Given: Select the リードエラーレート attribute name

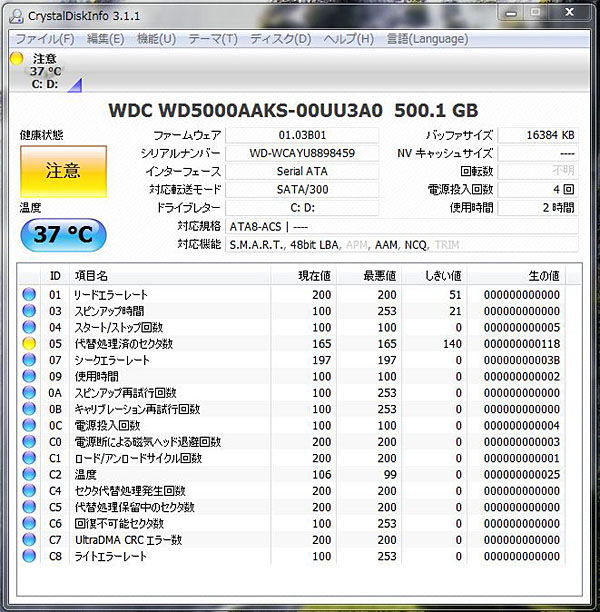Looking at the screenshot, I should point(111,295).
